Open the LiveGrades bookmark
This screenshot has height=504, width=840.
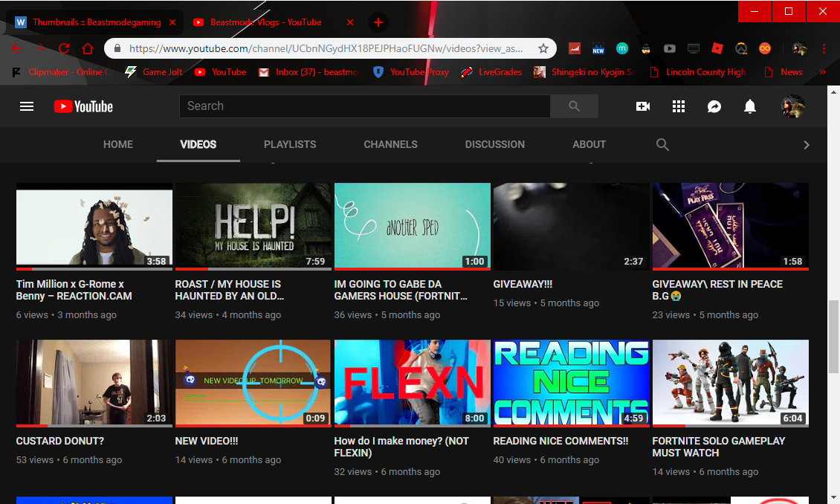point(492,72)
